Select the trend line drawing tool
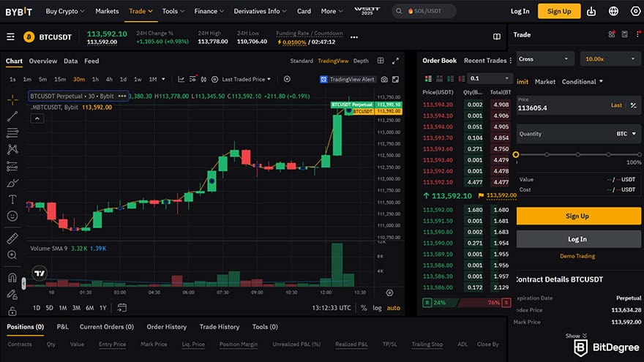Viewport: 644px width, 362px height. [x=12, y=116]
